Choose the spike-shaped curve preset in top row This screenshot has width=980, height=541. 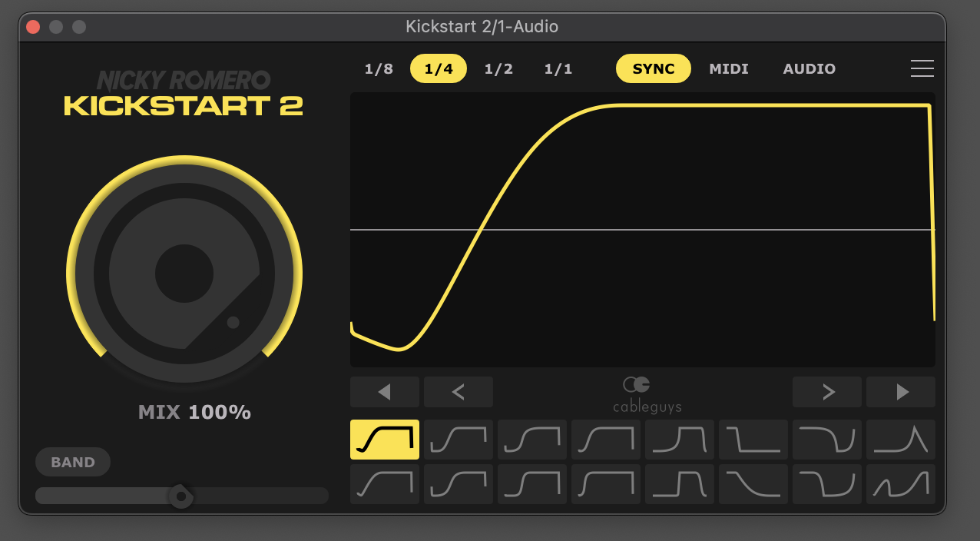(901, 440)
